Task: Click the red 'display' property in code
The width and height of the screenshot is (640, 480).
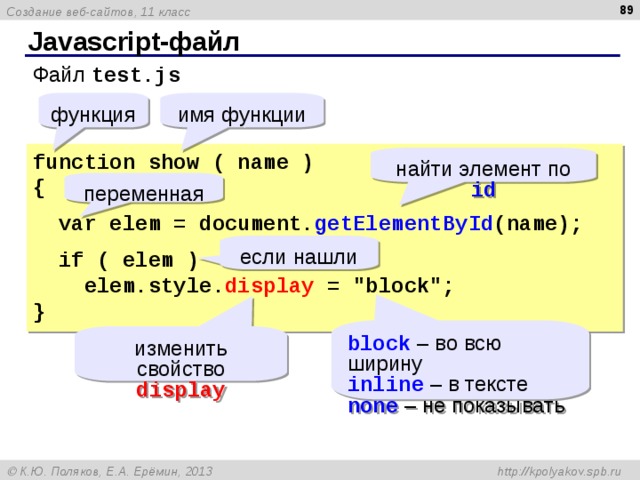Action: (x=269, y=287)
